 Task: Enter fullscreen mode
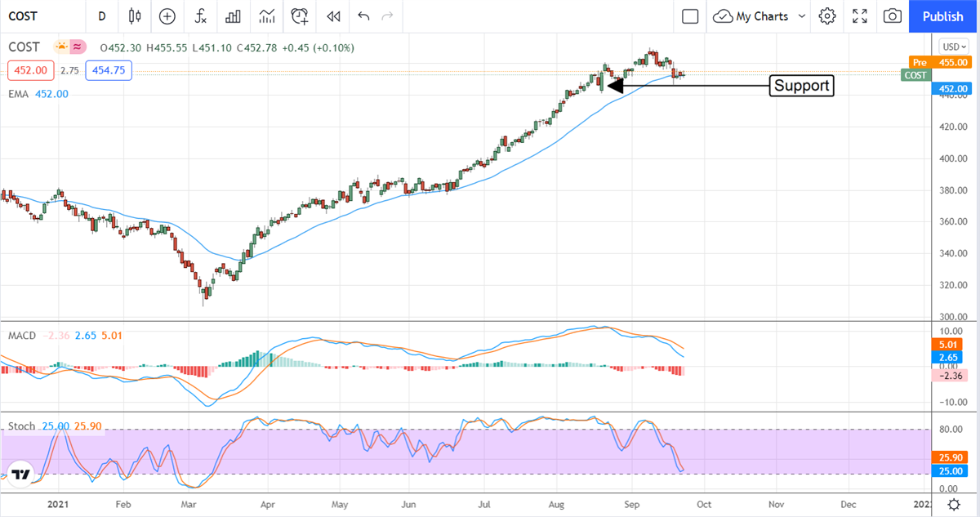[x=860, y=16]
